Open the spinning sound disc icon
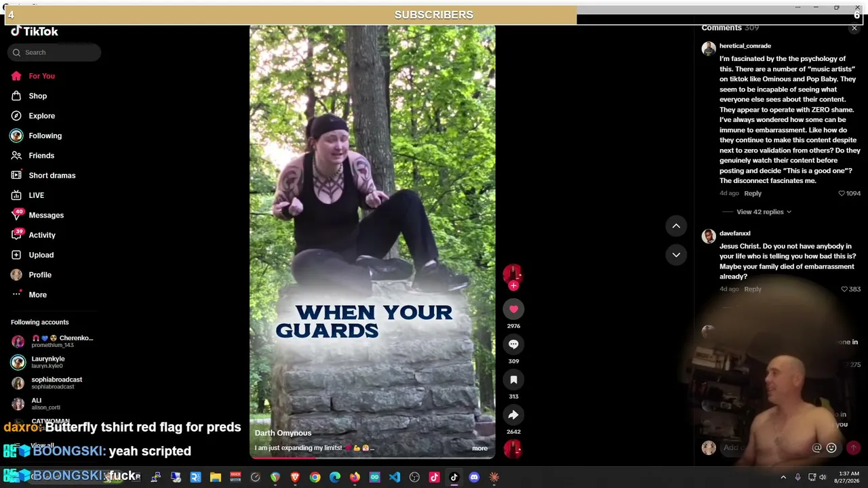This screenshot has height=488, width=868. click(513, 449)
